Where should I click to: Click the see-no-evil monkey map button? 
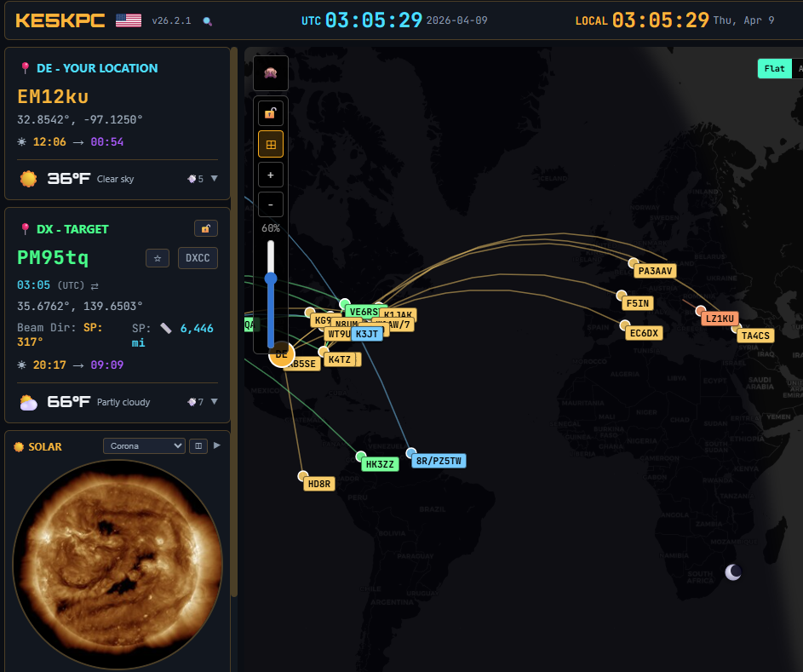[x=271, y=74]
